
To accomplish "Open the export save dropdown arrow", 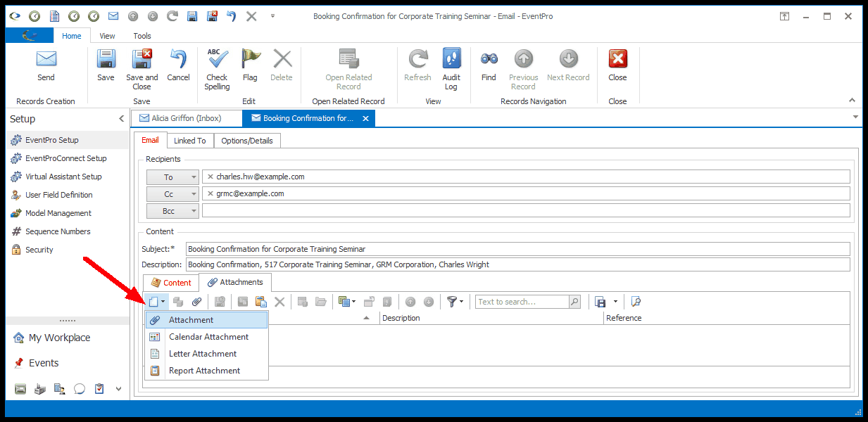I will tap(615, 302).
